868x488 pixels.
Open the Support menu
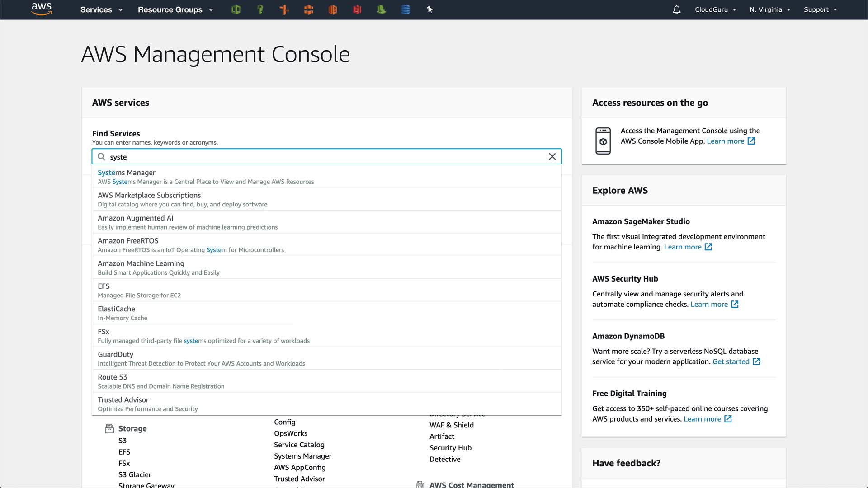tap(820, 9)
